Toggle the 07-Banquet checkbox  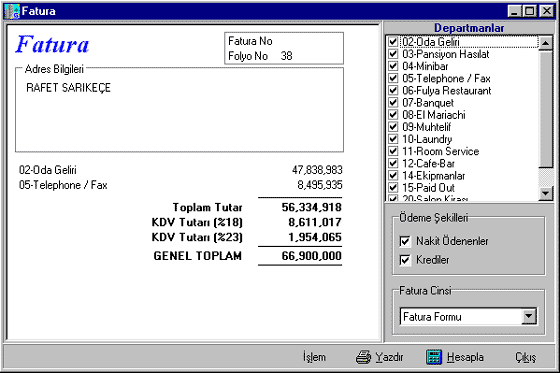[393, 103]
